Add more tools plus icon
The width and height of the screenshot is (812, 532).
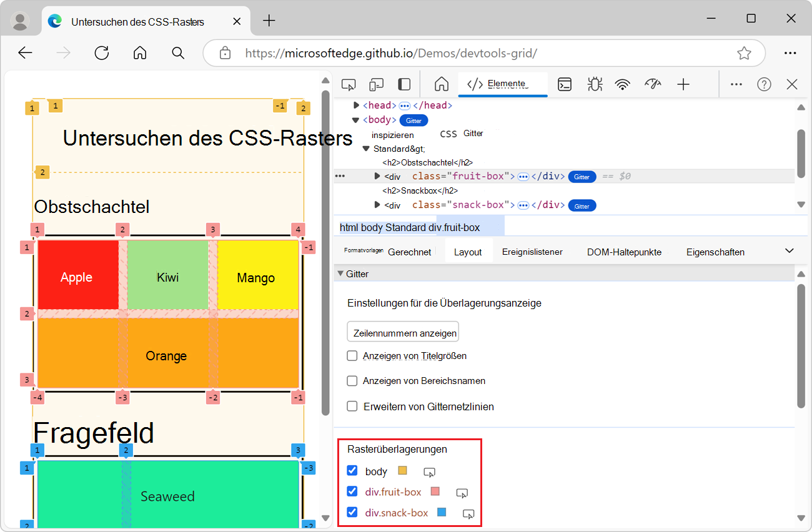click(683, 84)
